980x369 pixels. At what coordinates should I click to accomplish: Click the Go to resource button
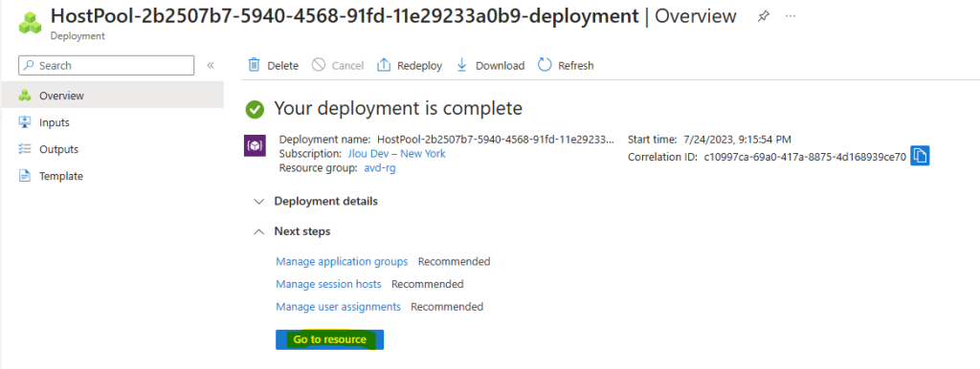point(330,339)
